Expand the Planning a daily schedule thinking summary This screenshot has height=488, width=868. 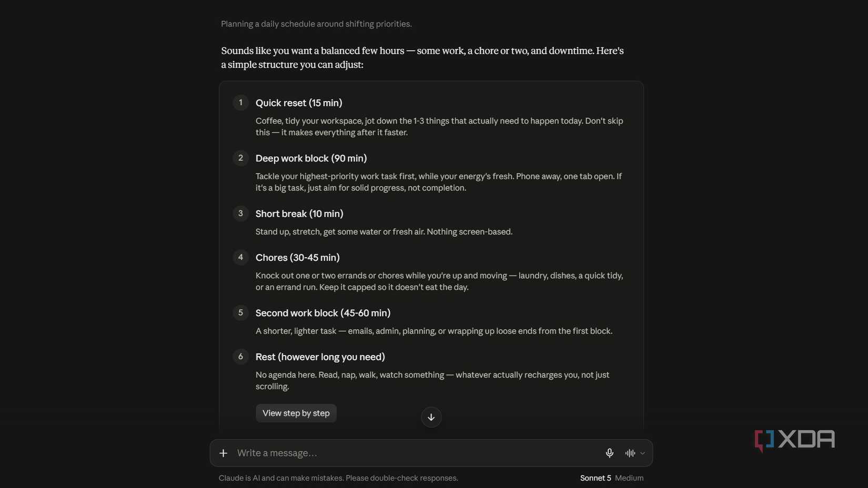tap(316, 24)
